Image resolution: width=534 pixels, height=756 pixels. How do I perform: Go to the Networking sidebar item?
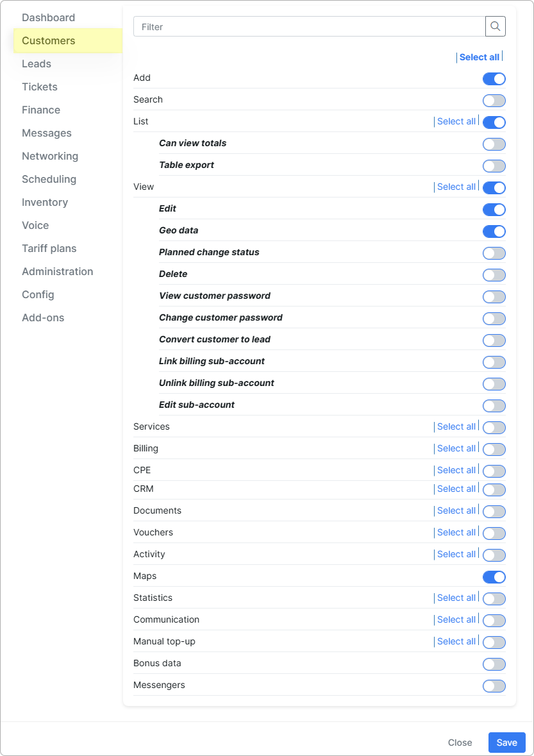click(x=50, y=156)
